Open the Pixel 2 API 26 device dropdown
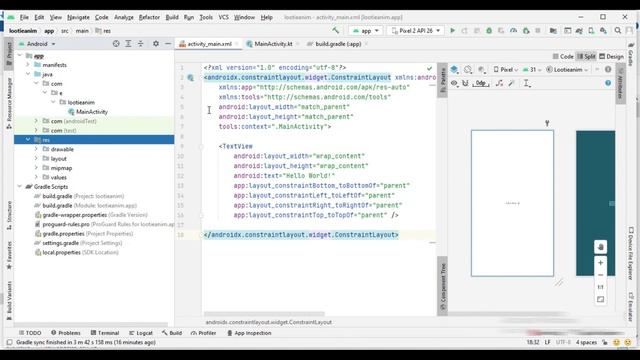This screenshot has width=640, height=360. tap(416, 31)
